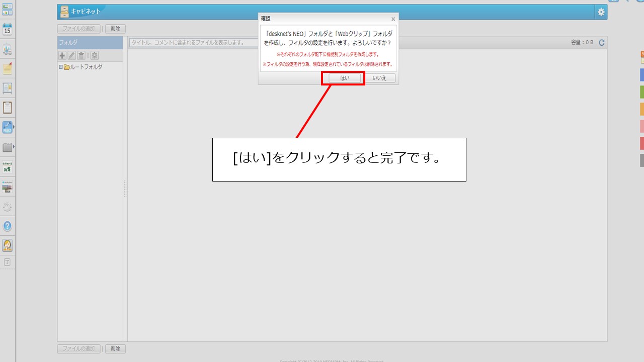Screen dimensions: 644x362
Task: Confirm the dialog by clicking はい
Action: coord(345,78)
